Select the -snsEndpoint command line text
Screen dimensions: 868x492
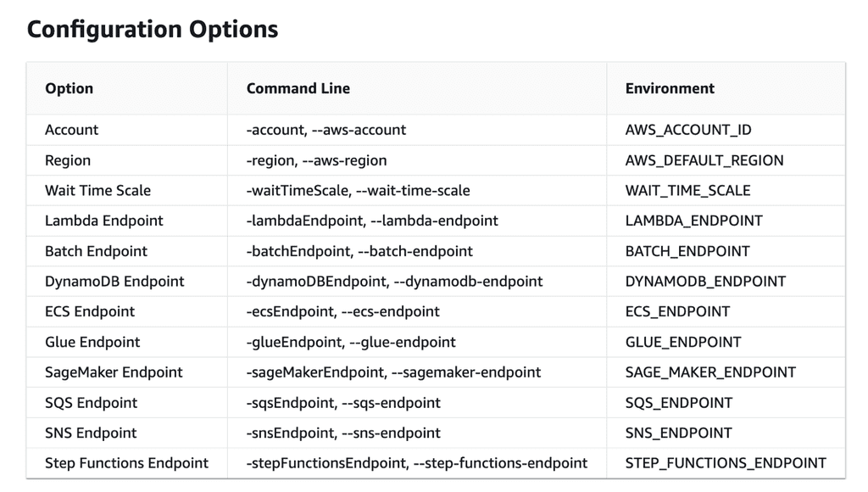point(344,433)
